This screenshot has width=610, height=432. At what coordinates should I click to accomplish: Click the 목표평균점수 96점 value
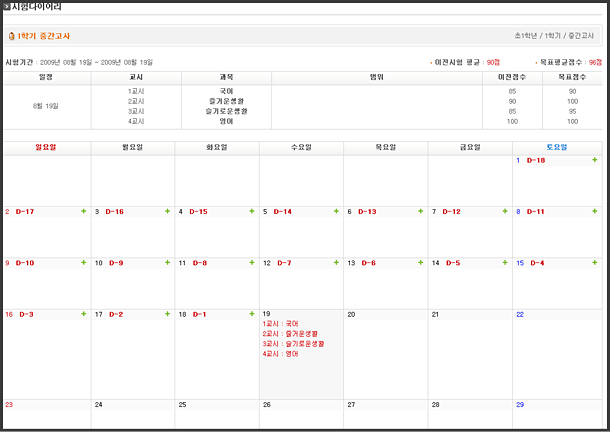[x=595, y=62]
